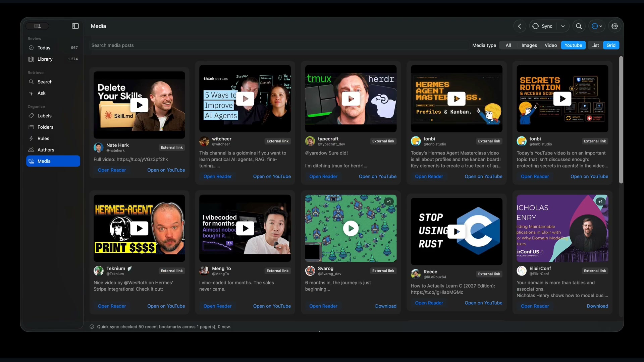This screenshot has width=644, height=362.
Task: Click Reece's avatar
Action: pos(416,274)
